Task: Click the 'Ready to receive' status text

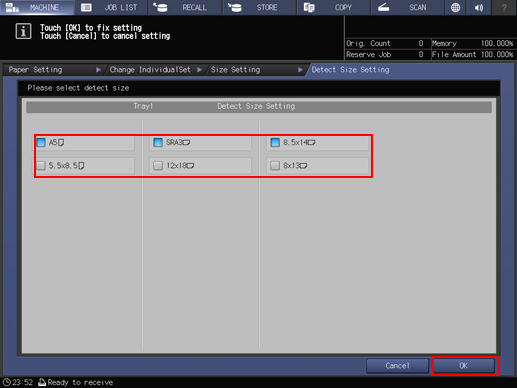Action: (x=80, y=382)
